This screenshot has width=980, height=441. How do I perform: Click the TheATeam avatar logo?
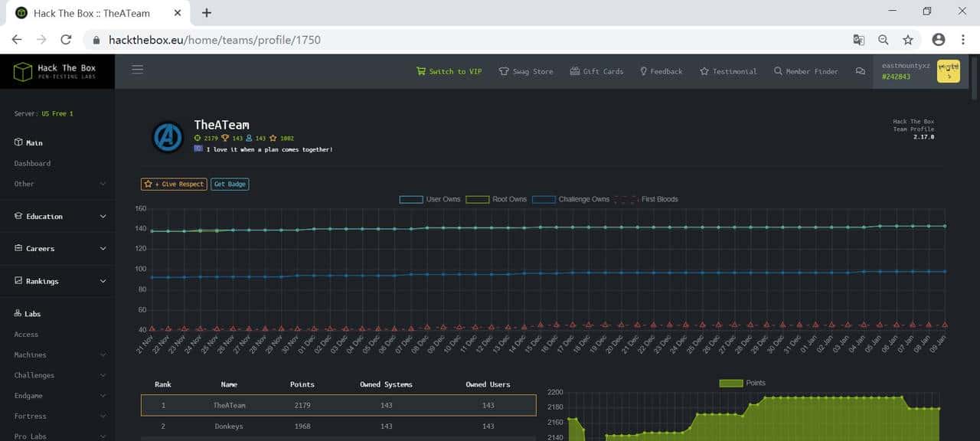[168, 137]
